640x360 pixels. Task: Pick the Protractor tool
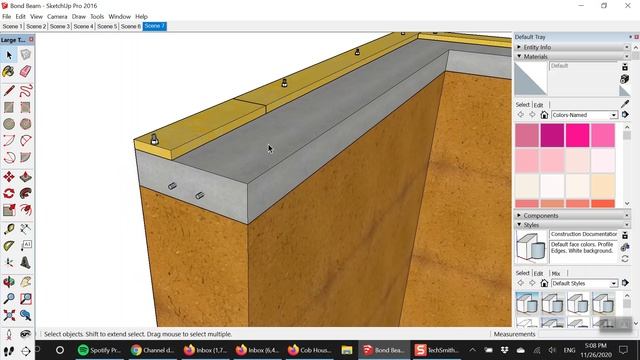pyautogui.click(x=9, y=246)
